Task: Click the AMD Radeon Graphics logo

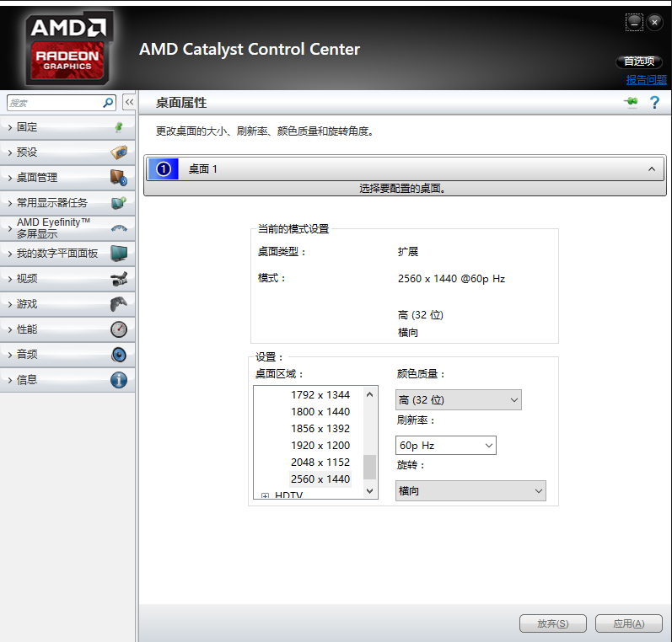Action: tap(67, 47)
